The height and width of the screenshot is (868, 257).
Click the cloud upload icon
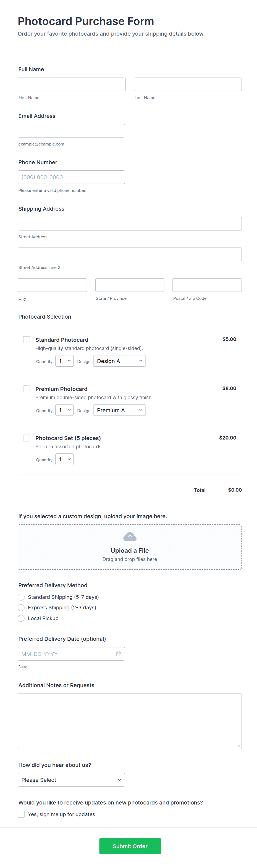(130, 537)
